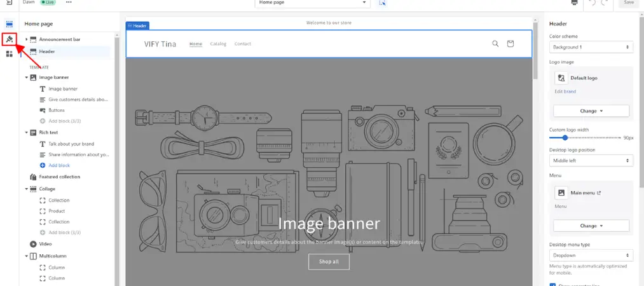Open the Desktop logo position dropdown

click(591, 160)
